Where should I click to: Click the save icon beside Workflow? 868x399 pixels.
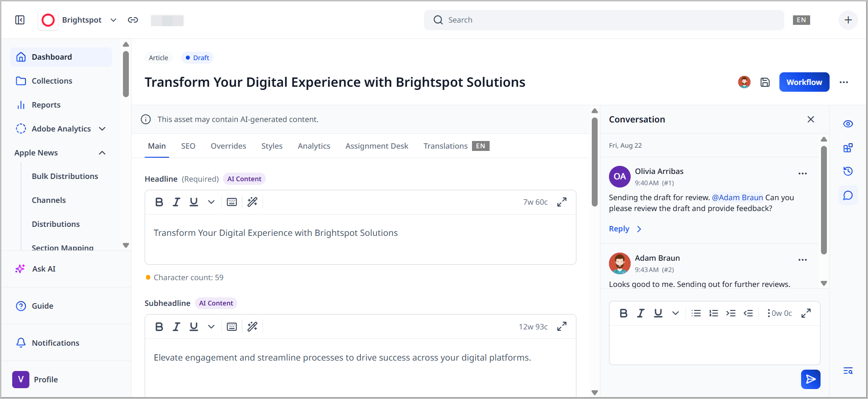tap(765, 82)
